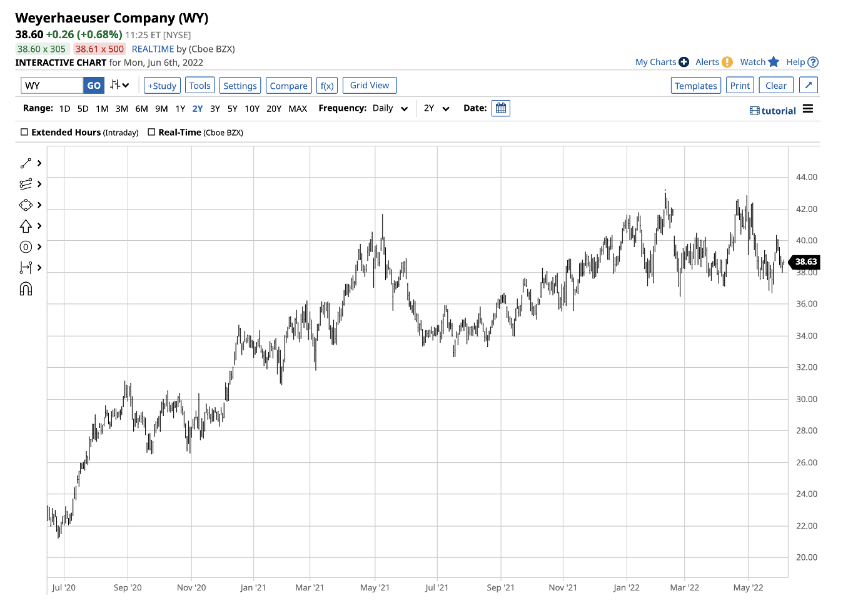The image size is (868, 608).
Task: Click the May '22 axis label
Action: (748, 587)
